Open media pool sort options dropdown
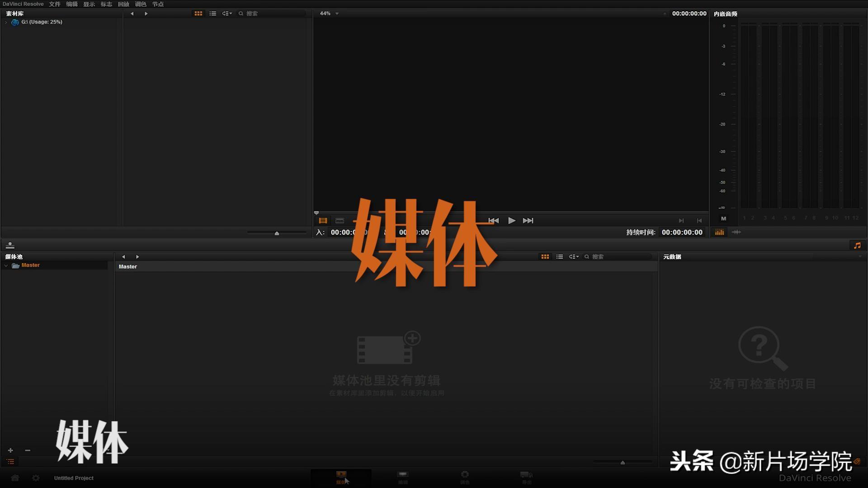This screenshot has height=488, width=868. 574,257
